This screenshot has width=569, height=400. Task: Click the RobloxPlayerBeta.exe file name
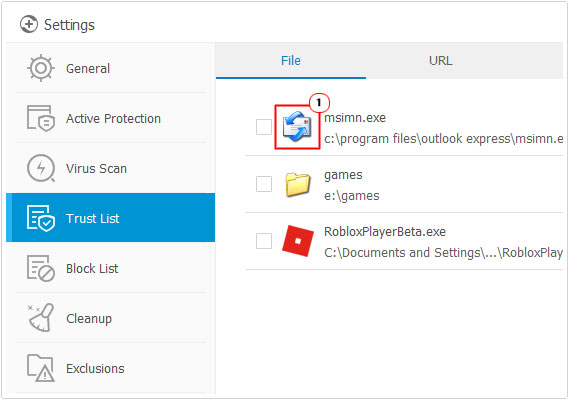coord(385,232)
